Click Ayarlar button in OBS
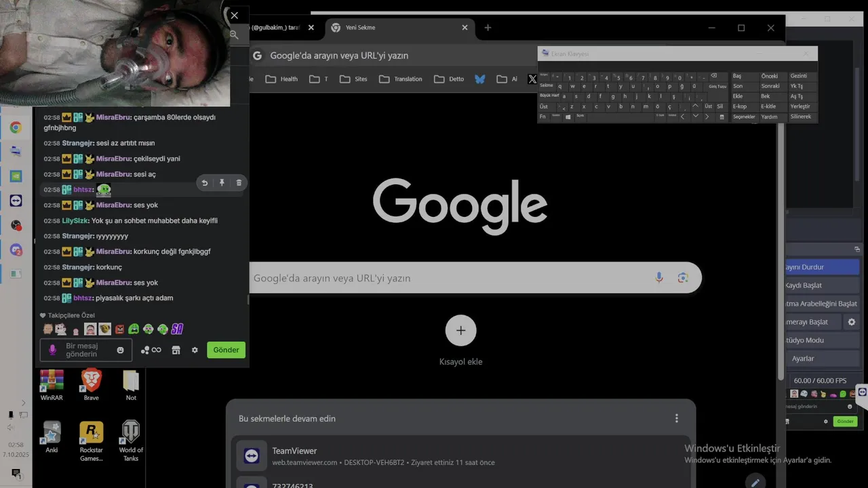Screen dimensions: 868x488 [822, 359]
